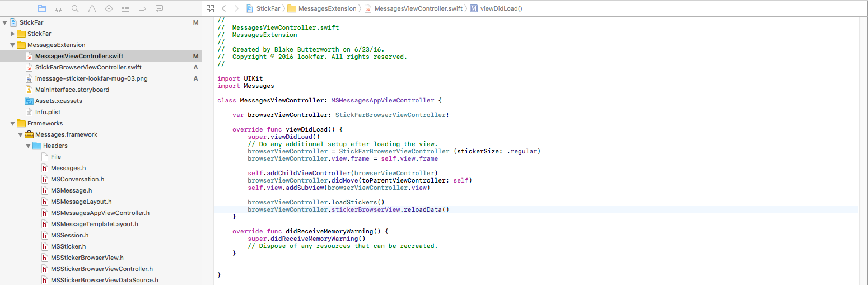Collapse the Frameworks folder
This screenshot has height=285, width=868.
point(13,123)
